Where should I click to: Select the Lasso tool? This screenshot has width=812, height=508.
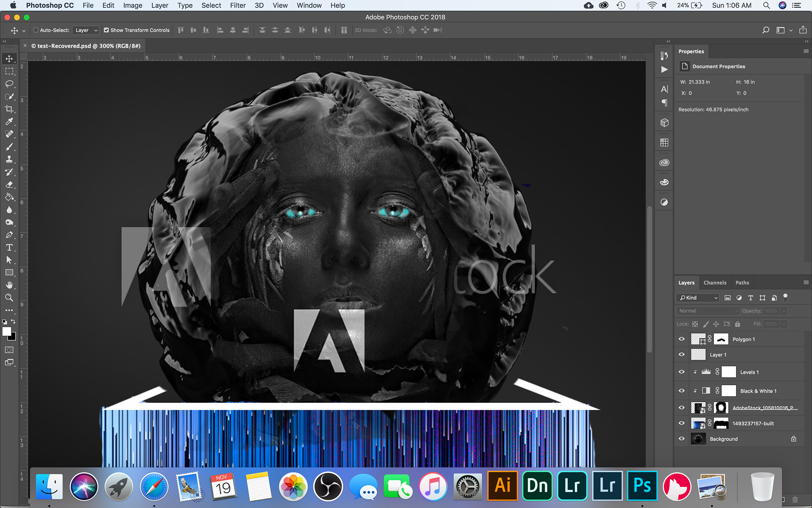tap(9, 84)
